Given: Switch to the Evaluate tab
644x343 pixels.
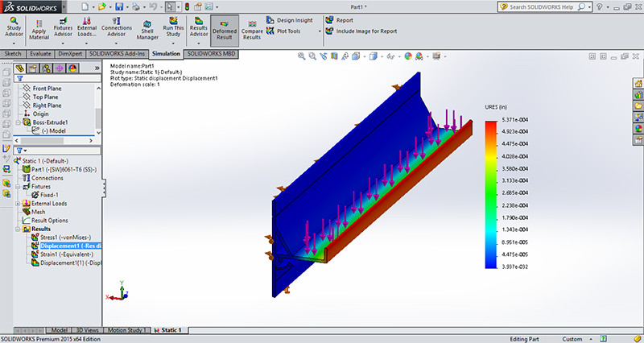Looking at the screenshot, I should click(x=41, y=52).
